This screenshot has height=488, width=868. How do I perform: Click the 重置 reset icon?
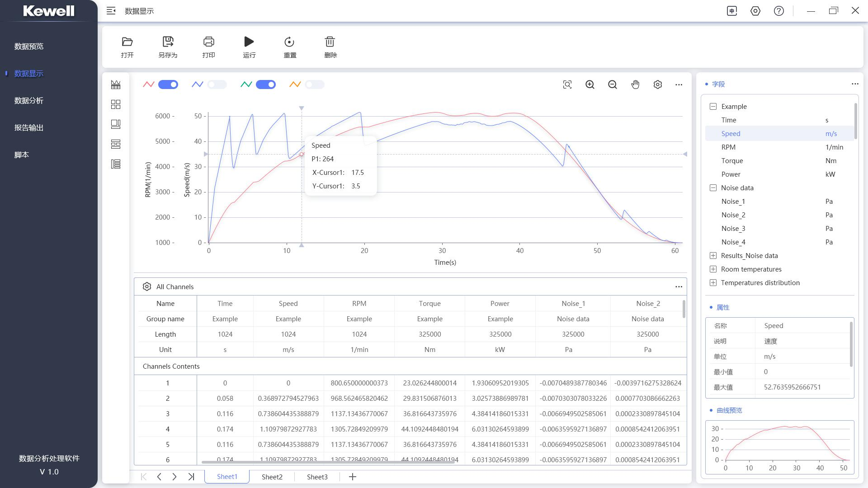point(289,42)
